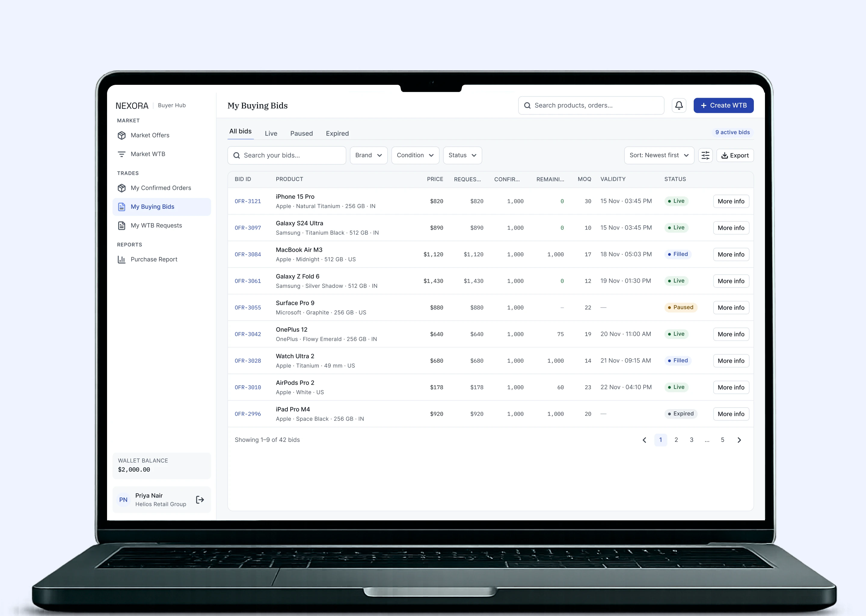Click More info for MacBook Air M3
The width and height of the screenshot is (866, 616).
click(x=731, y=254)
